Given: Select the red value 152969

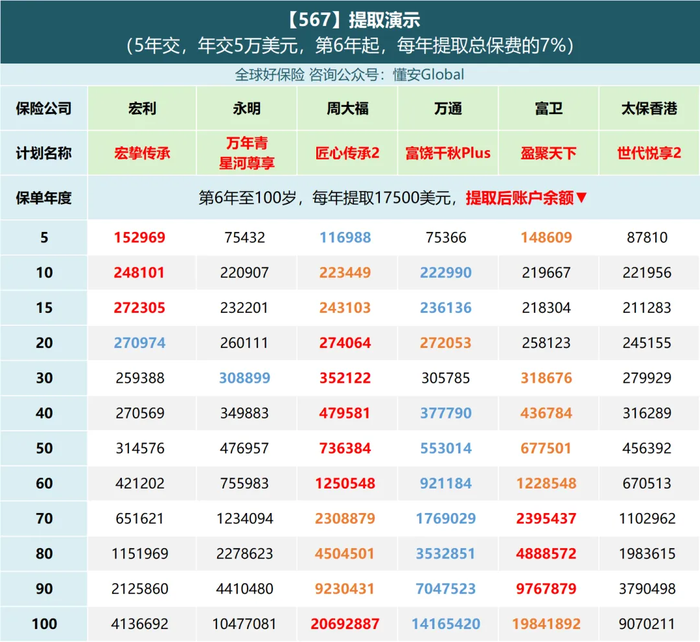Looking at the screenshot, I should 139,238.
